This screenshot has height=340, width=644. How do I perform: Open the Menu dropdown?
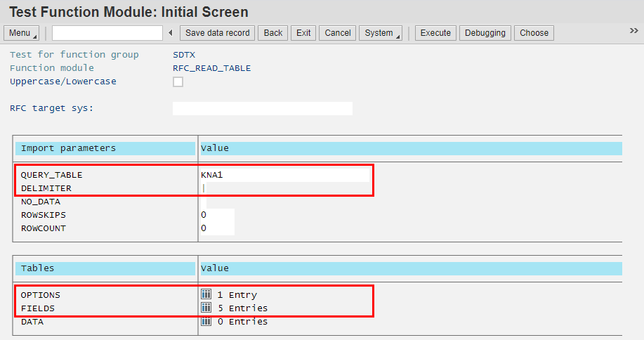click(22, 33)
